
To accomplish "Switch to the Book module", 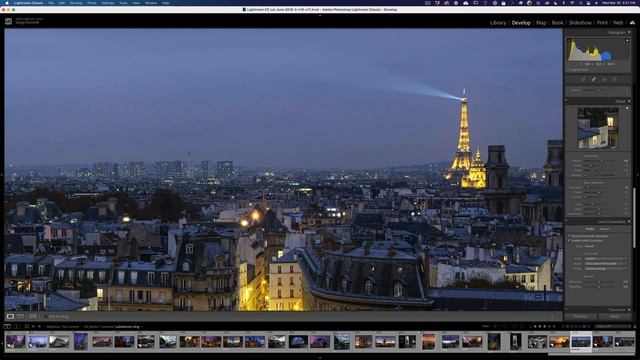I will [x=558, y=23].
